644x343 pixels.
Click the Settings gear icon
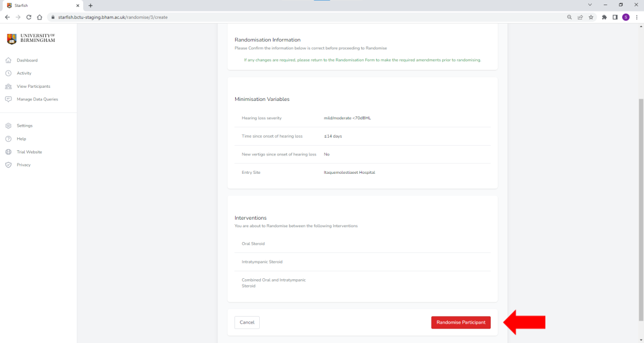click(8, 126)
